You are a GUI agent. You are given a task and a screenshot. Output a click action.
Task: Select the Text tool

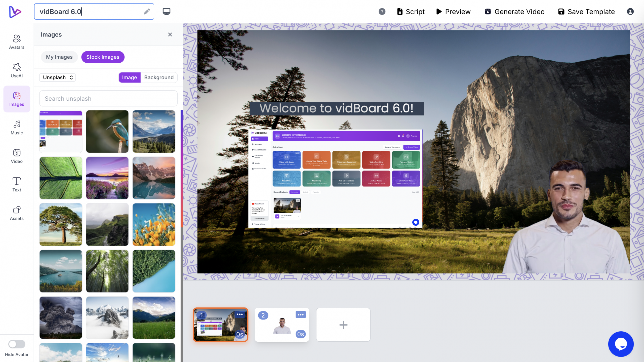point(16,184)
